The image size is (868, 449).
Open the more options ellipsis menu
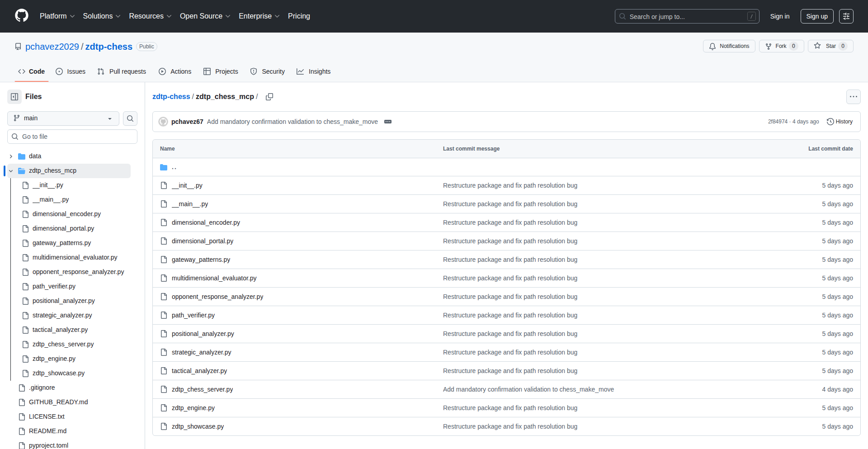pyautogui.click(x=853, y=97)
